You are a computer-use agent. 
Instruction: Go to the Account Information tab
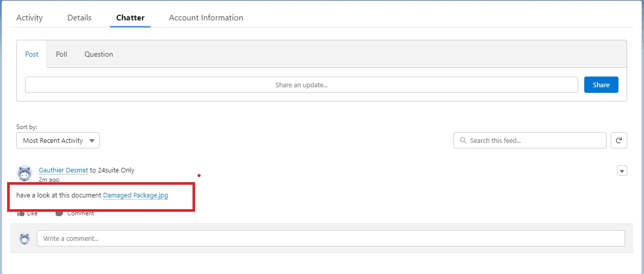[206, 18]
